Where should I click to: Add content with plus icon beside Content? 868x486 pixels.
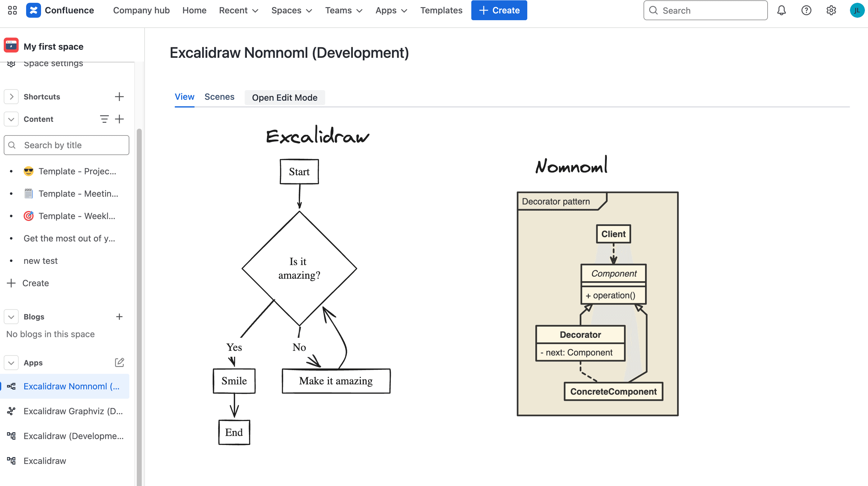tap(119, 119)
